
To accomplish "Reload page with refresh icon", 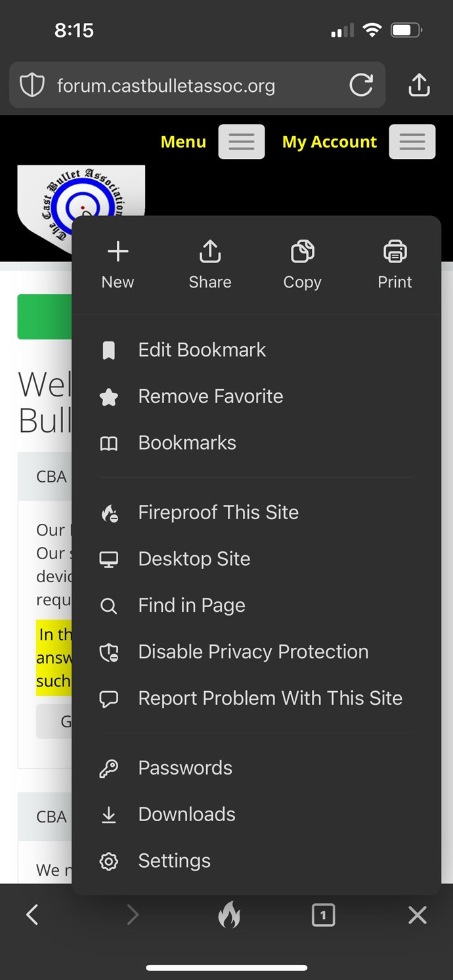I will [x=361, y=85].
